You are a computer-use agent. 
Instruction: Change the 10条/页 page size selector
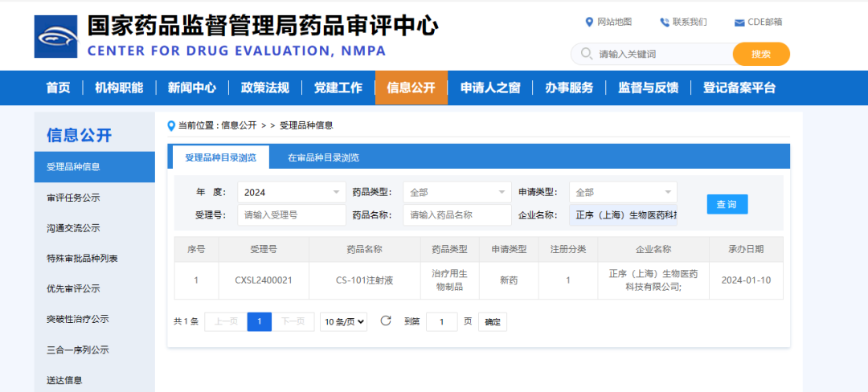click(343, 321)
